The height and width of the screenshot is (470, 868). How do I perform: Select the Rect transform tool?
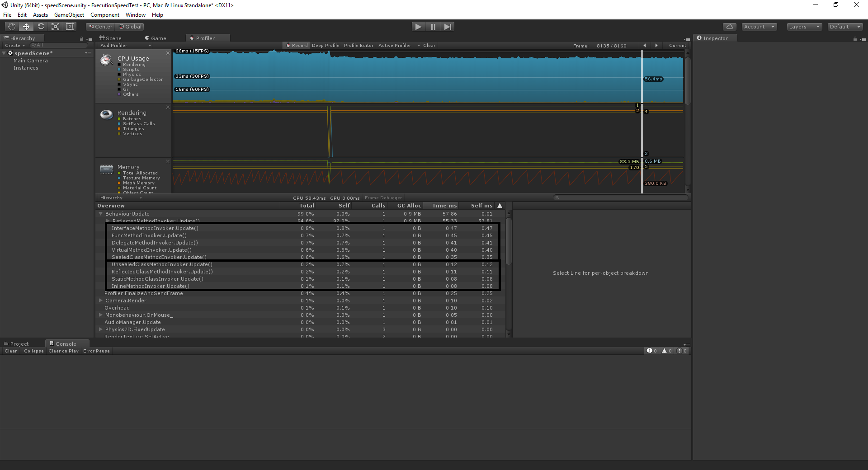[x=70, y=27]
